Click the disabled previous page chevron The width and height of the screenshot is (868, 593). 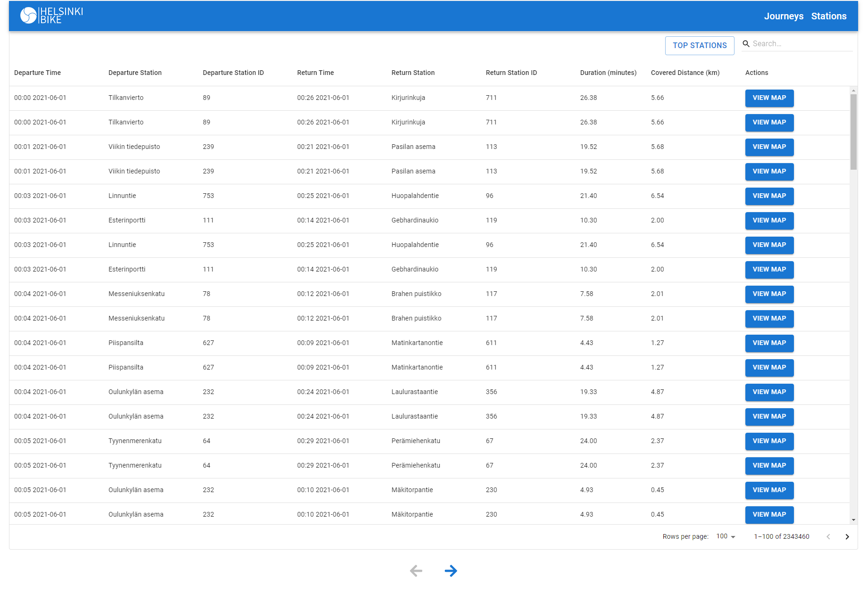828,536
